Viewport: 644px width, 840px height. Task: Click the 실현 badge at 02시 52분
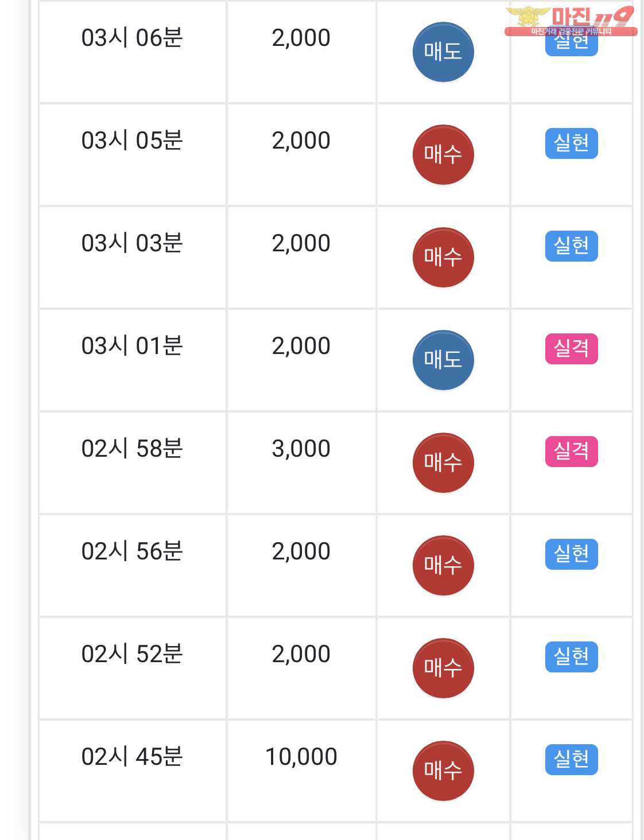pos(571,657)
